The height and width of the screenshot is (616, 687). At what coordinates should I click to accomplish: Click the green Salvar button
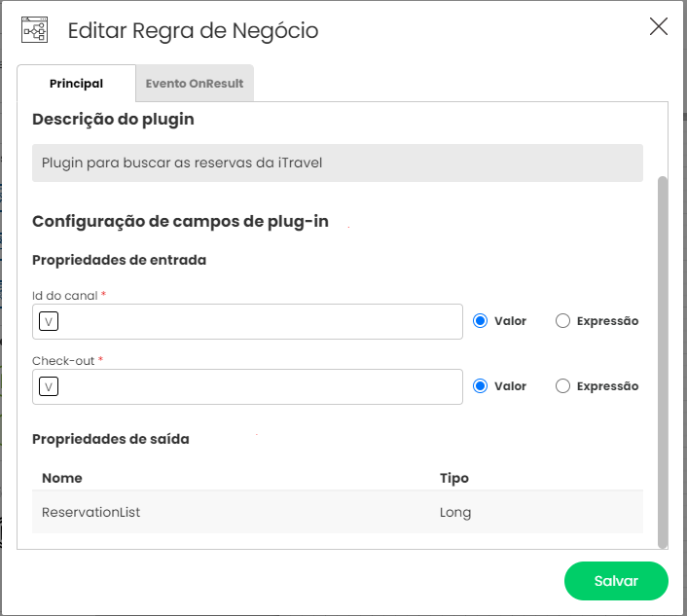point(616,581)
